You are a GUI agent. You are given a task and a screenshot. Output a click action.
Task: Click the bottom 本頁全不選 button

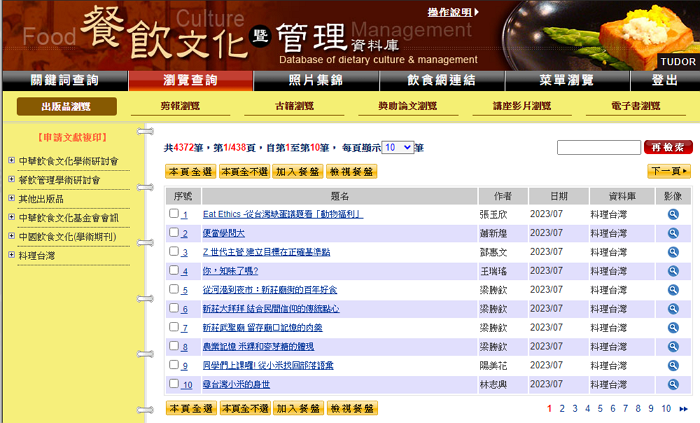[245, 408]
